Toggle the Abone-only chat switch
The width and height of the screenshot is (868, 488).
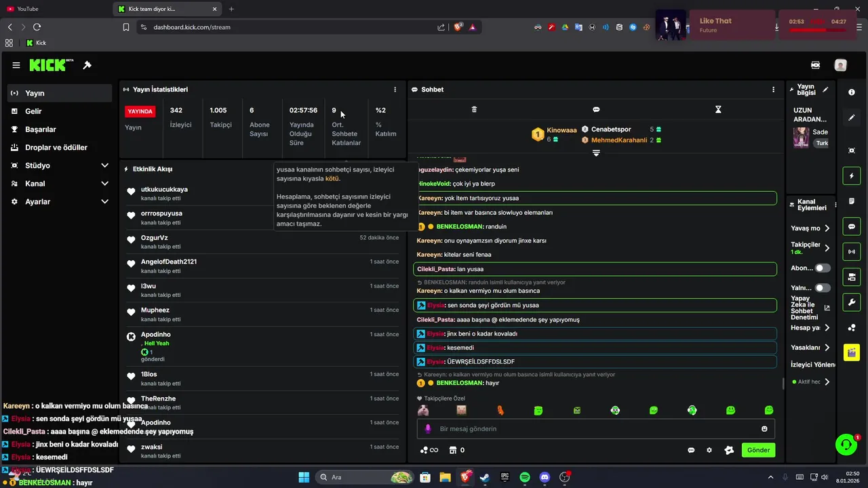(823, 268)
